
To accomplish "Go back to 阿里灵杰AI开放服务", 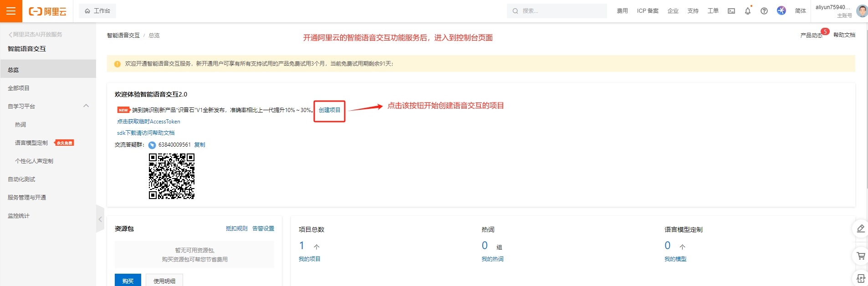I will point(36,35).
